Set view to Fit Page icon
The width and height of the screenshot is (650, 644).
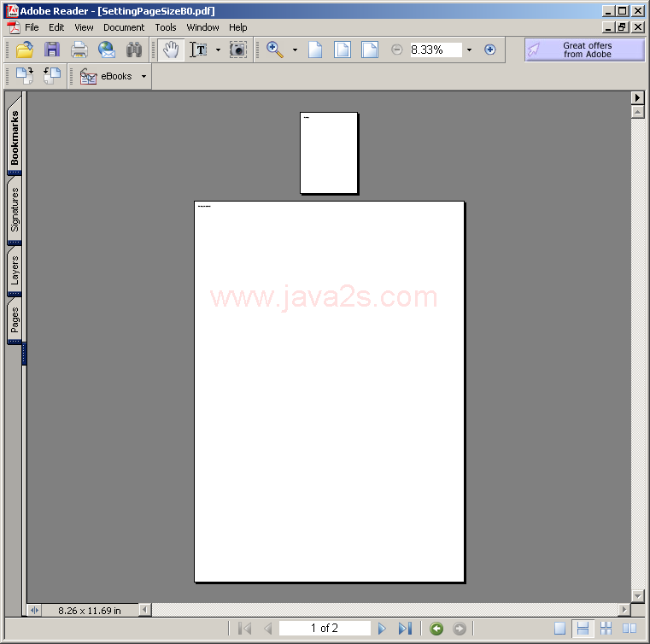[x=343, y=50]
